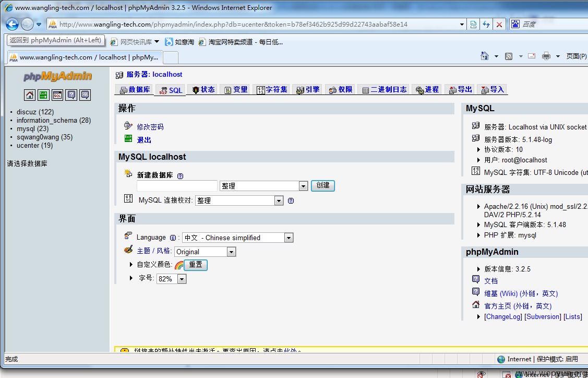Screen dimensions: 588x378
Task: Click the RSS feeds toolbar icon
Action: (509, 56)
